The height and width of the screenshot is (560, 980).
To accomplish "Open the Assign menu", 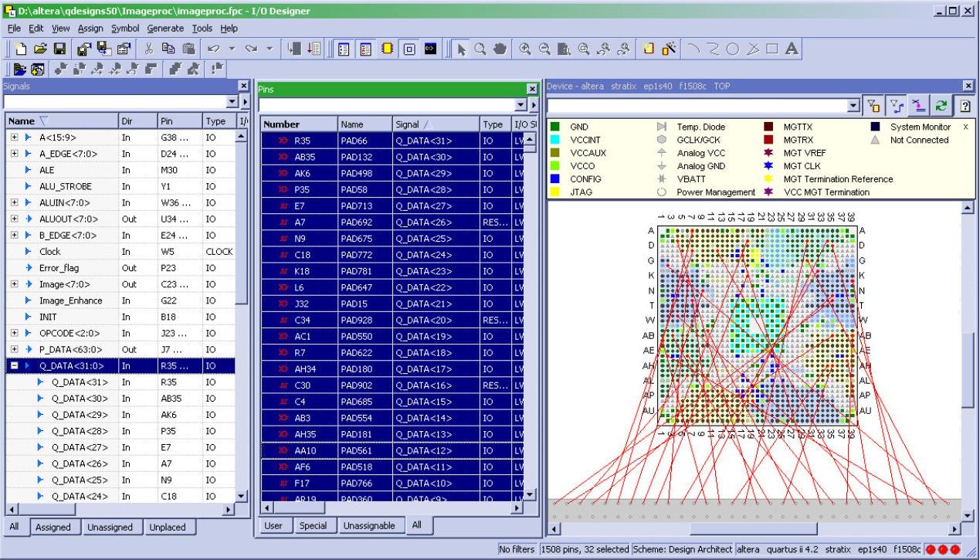I will point(90,28).
